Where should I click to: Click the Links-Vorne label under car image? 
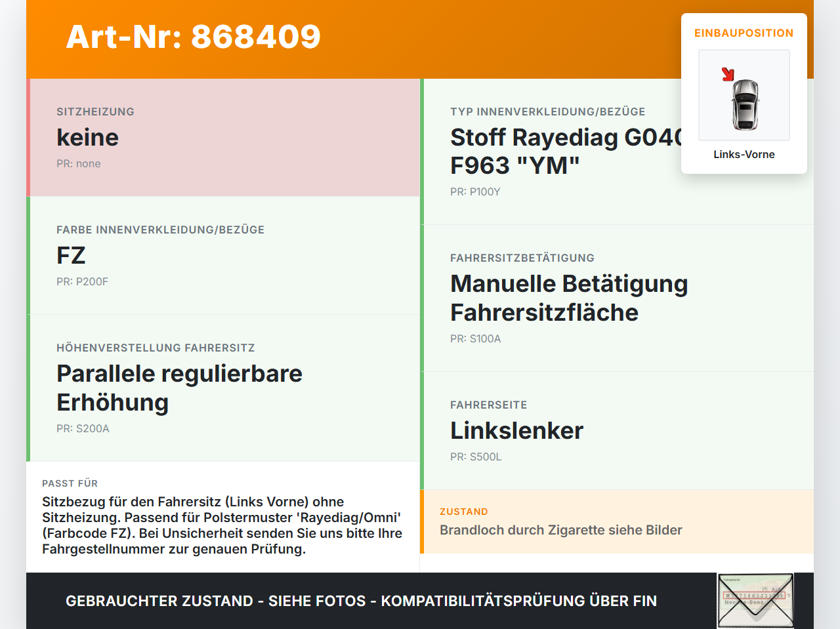point(744,154)
